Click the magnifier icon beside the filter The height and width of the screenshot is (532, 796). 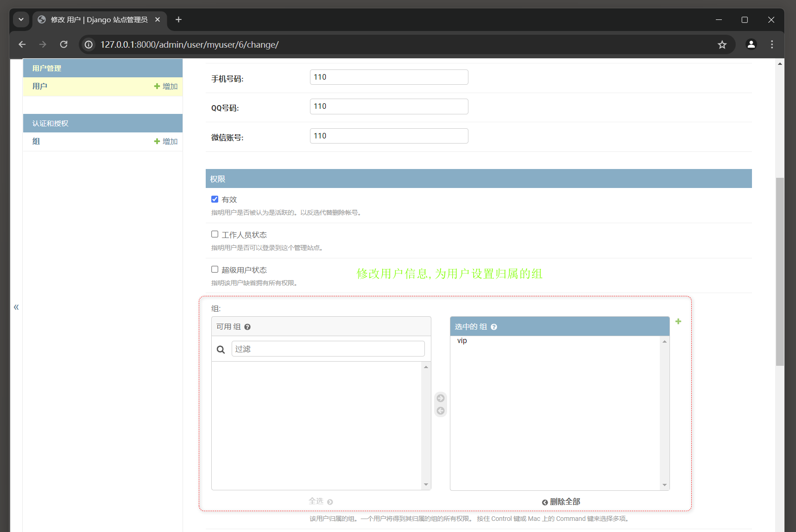pos(221,350)
